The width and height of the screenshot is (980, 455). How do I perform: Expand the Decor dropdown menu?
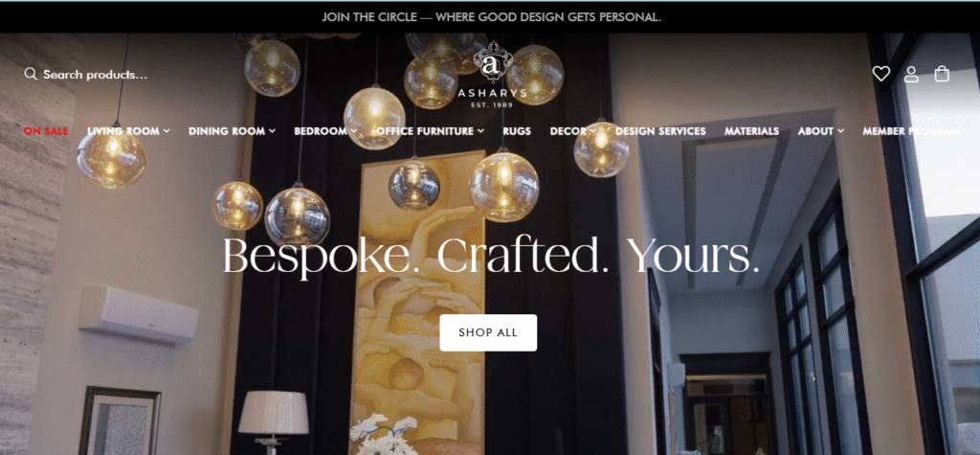coord(573,131)
